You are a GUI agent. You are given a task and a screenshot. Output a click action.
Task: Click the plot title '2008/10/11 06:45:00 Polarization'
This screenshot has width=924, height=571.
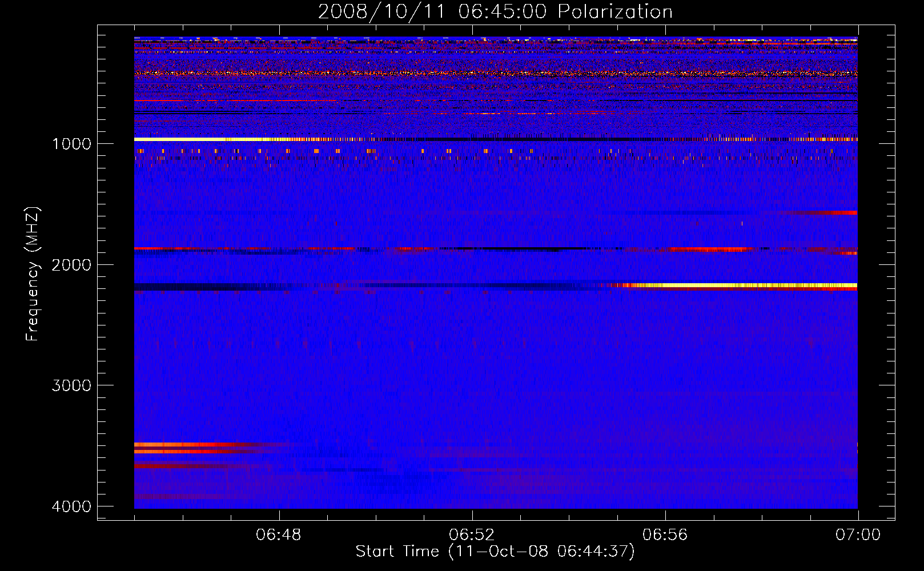495,11
